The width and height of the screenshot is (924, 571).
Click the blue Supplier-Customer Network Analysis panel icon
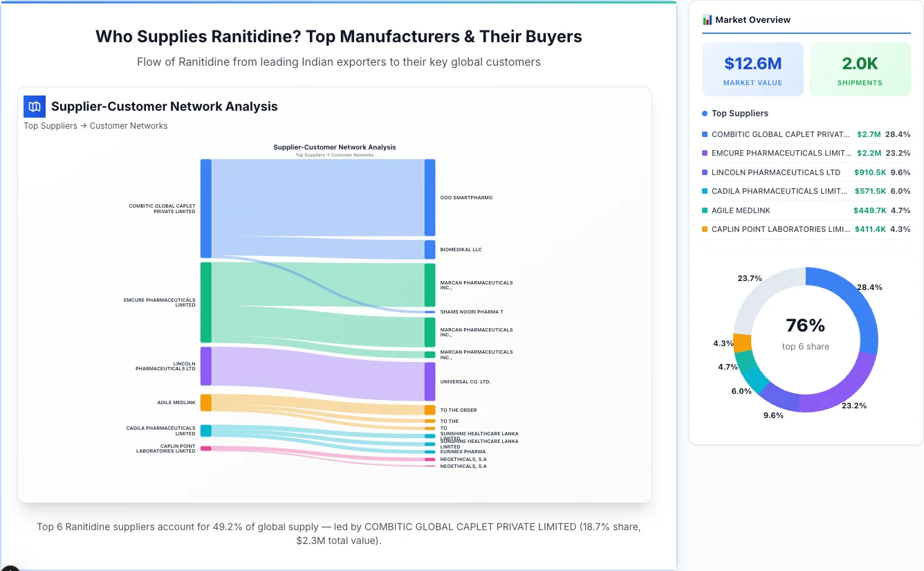[x=34, y=107]
